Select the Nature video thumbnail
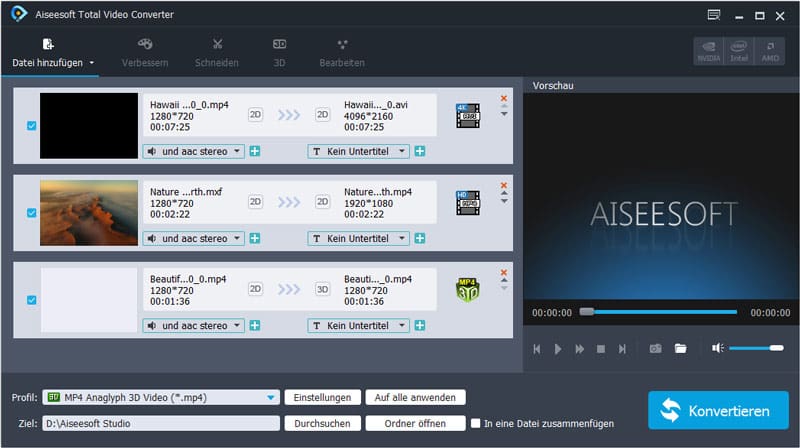800x448 pixels. tap(89, 213)
